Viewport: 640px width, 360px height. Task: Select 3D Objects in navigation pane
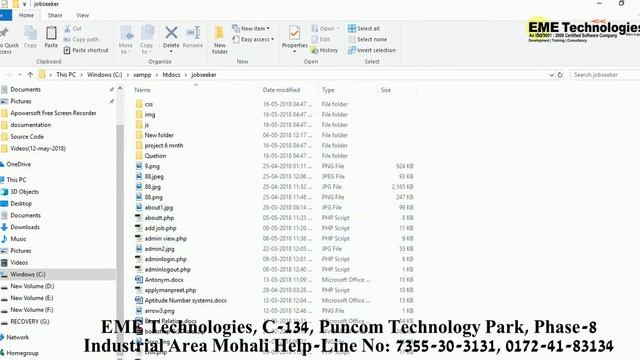[x=24, y=191]
